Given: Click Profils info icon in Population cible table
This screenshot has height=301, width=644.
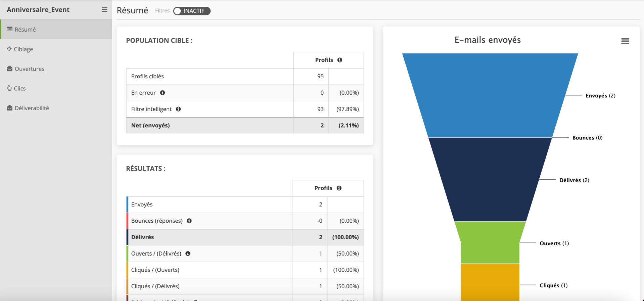Looking at the screenshot, I should 340,60.
